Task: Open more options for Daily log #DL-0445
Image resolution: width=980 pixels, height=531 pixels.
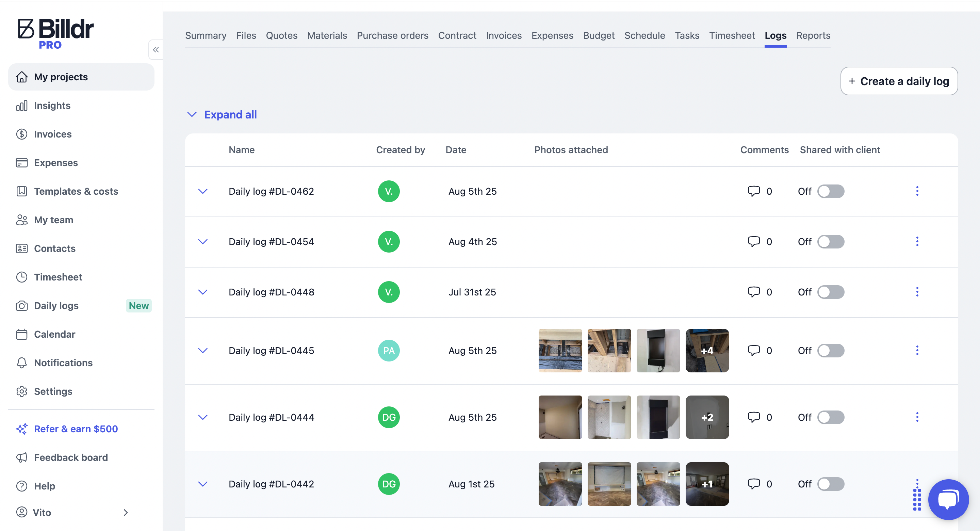Action: point(917,350)
